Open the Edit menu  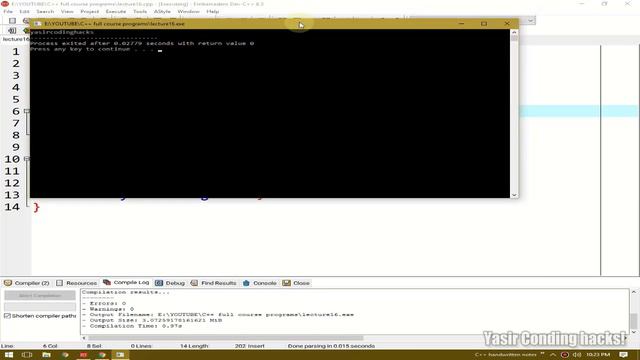(x=24, y=11)
